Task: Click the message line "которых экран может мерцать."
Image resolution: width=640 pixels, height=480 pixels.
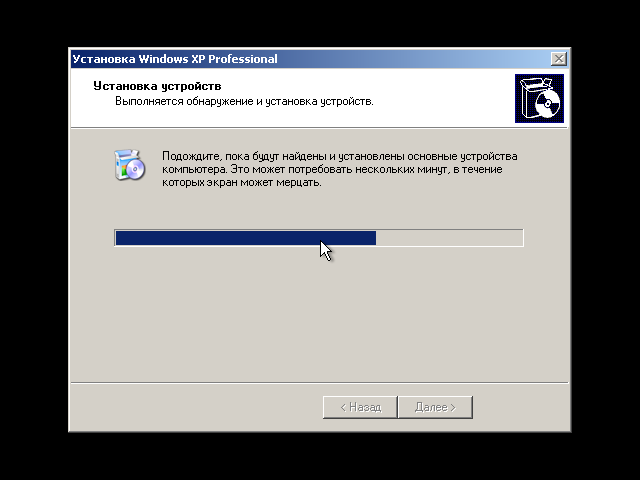Action: (x=242, y=182)
